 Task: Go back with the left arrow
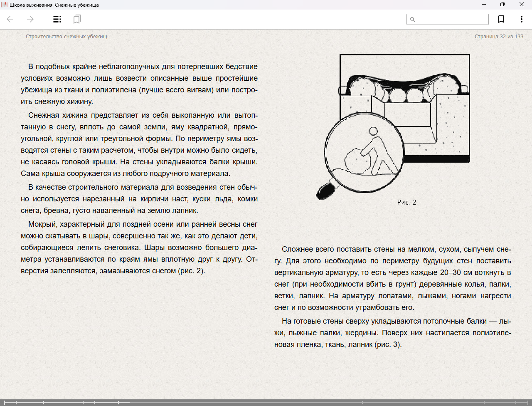tap(10, 19)
